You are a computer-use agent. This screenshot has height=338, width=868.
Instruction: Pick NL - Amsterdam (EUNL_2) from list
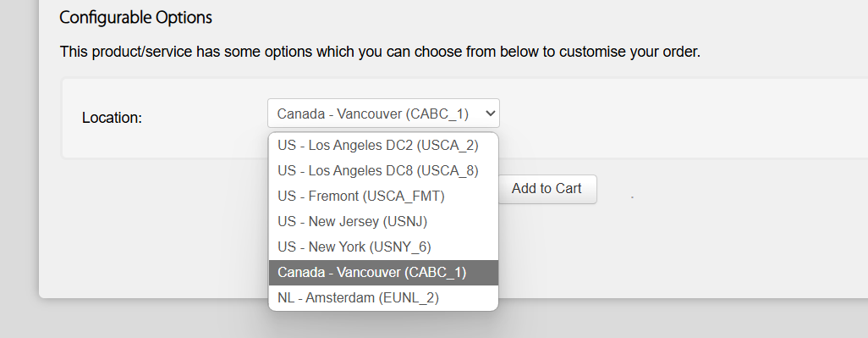pos(383,298)
